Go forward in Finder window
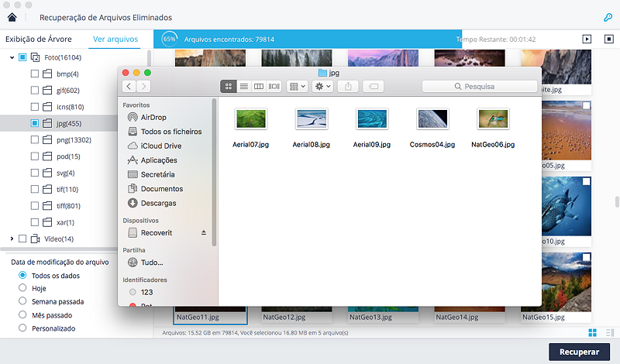Image resolution: width=620 pixels, height=364 pixels. click(x=143, y=86)
